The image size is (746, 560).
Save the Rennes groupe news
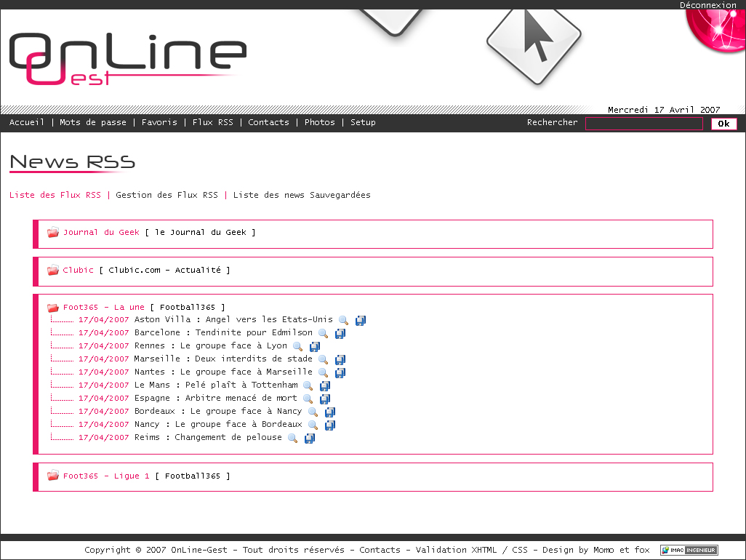[x=315, y=346]
